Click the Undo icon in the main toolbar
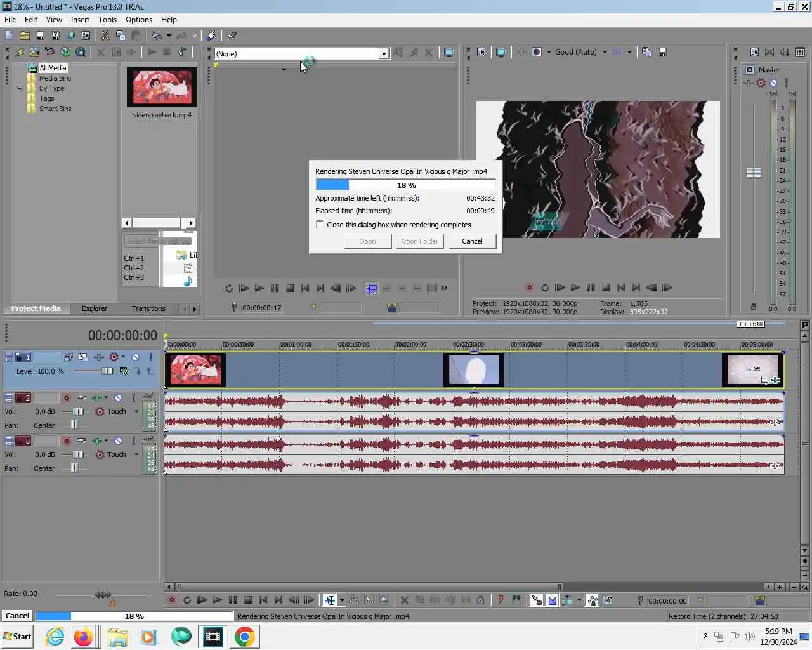812x650 pixels. pyautogui.click(x=156, y=36)
